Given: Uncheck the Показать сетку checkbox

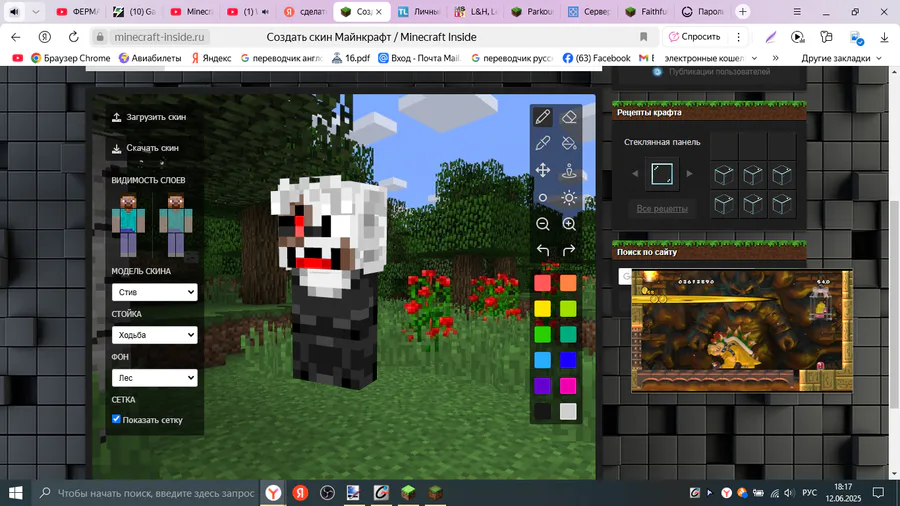Looking at the screenshot, I should coord(116,419).
